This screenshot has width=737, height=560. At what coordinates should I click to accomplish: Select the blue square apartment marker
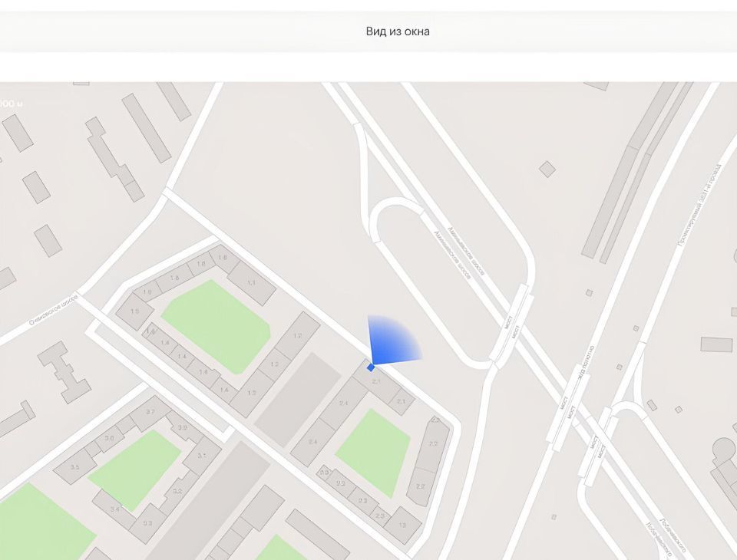point(370,367)
